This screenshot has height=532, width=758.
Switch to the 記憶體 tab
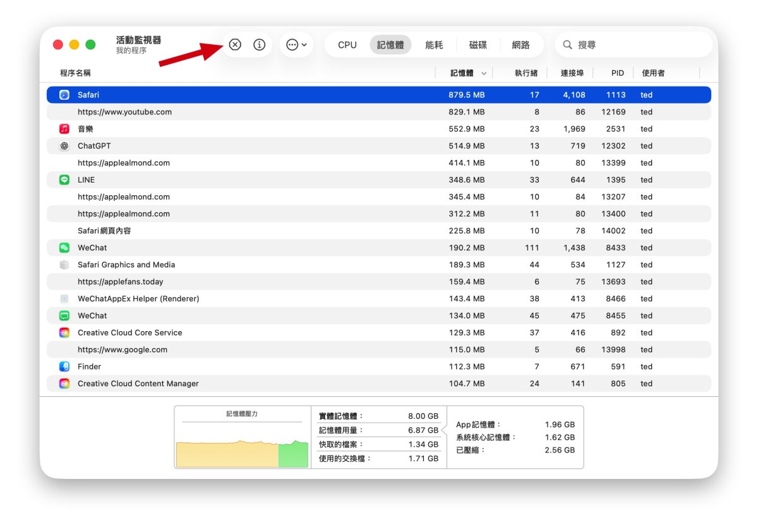[390, 45]
